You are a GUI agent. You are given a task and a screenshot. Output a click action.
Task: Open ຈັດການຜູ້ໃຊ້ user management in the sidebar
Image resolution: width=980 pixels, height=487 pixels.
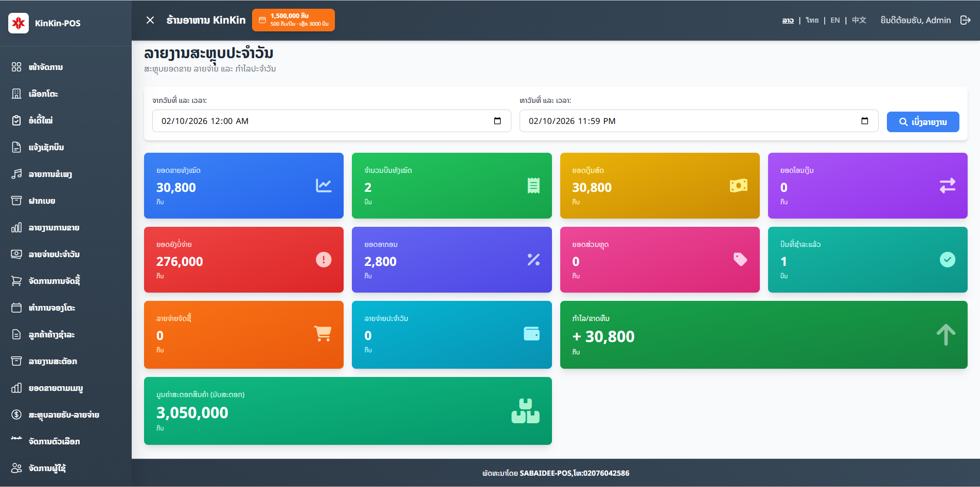coord(47,468)
